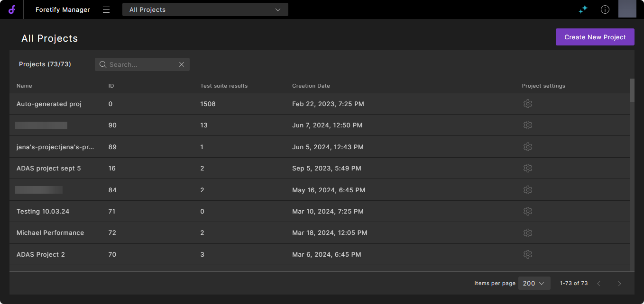Click the Foretify logo icon
The width and height of the screenshot is (644, 304).
tap(12, 9)
